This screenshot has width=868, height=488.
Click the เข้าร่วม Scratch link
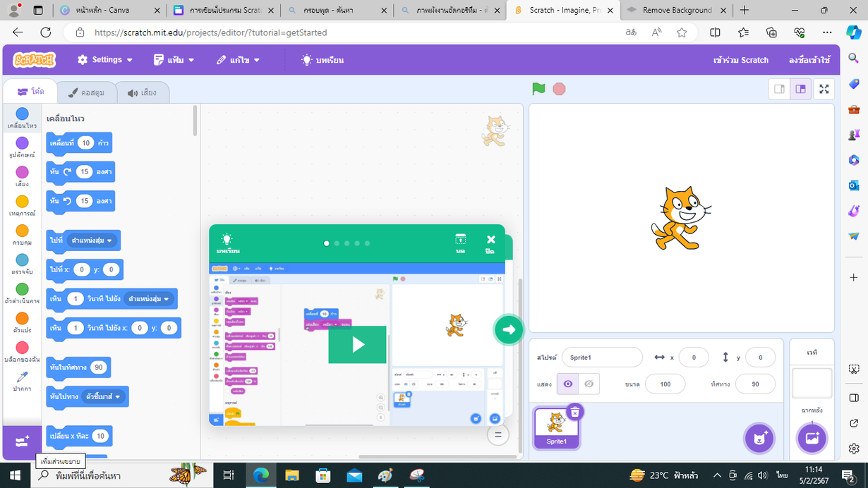(741, 60)
